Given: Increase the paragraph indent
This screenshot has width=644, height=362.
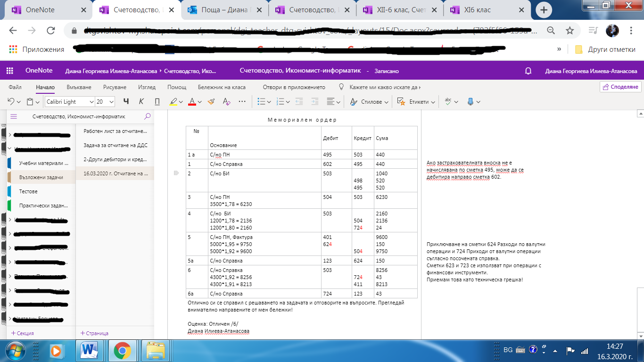Looking at the screenshot, I should (314, 101).
